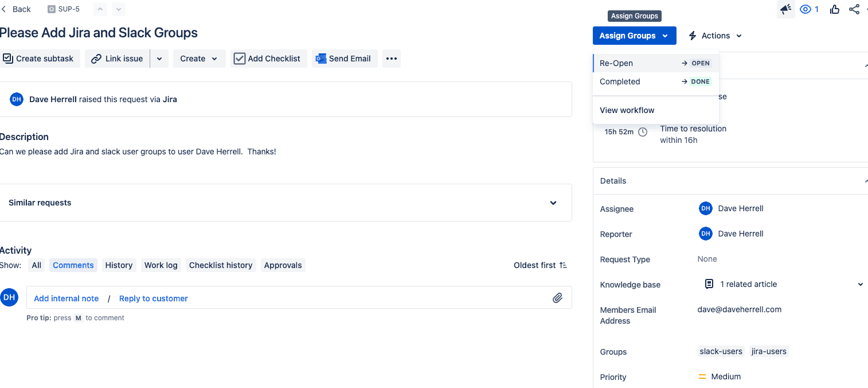Go to previous issue with up chevron

click(x=100, y=9)
